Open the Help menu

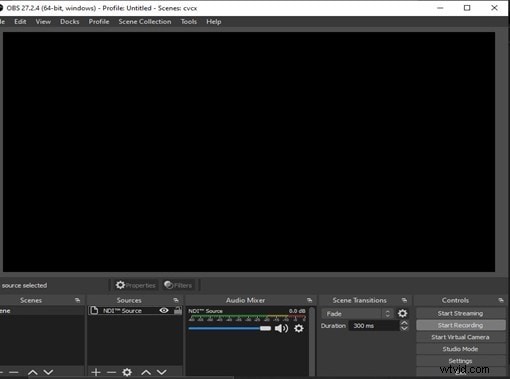(x=214, y=22)
